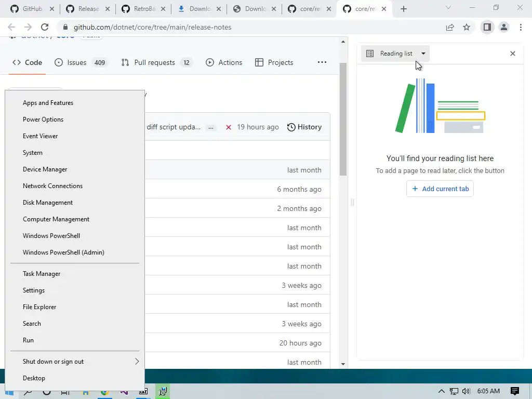The height and width of the screenshot is (399, 532).
Task: Open the Code tab on GitHub
Action: (x=27, y=62)
